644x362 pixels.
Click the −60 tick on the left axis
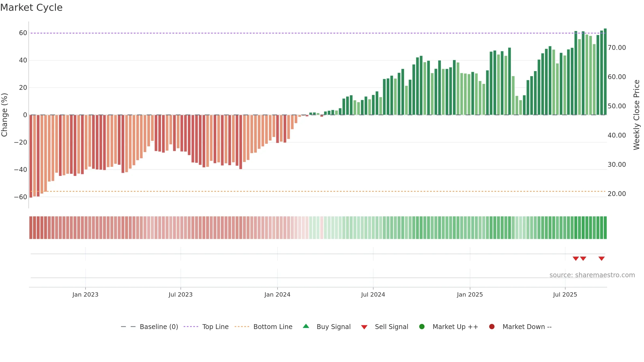click(21, 197)
